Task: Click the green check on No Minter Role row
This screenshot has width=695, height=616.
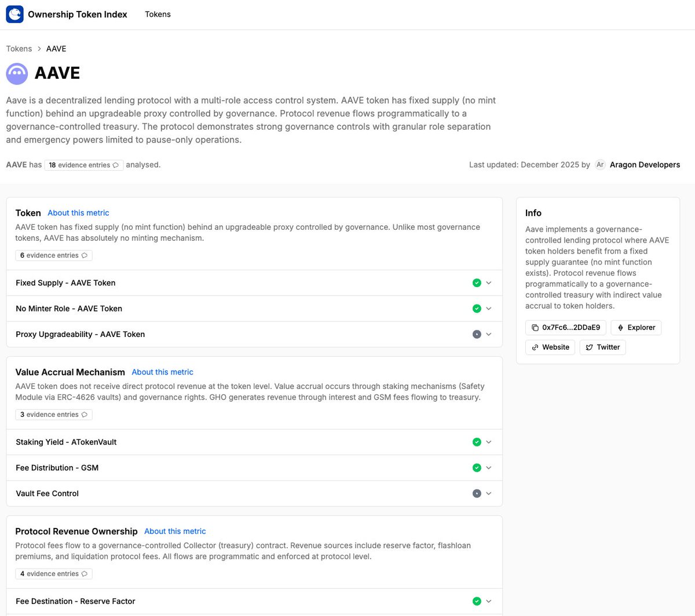Action: point(477,309)
